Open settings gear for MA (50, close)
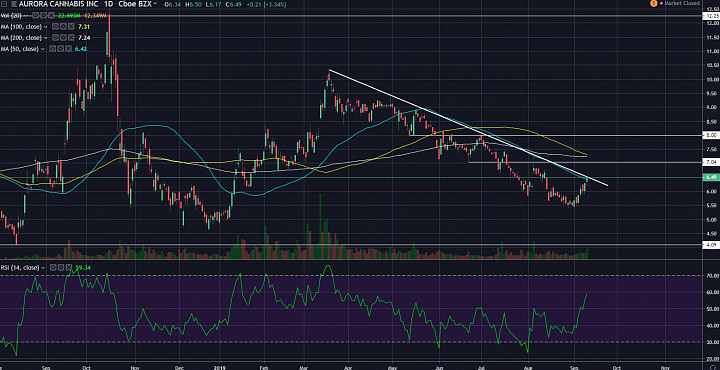This screenshot has height=370, width=720. click(x=61, y=49)
